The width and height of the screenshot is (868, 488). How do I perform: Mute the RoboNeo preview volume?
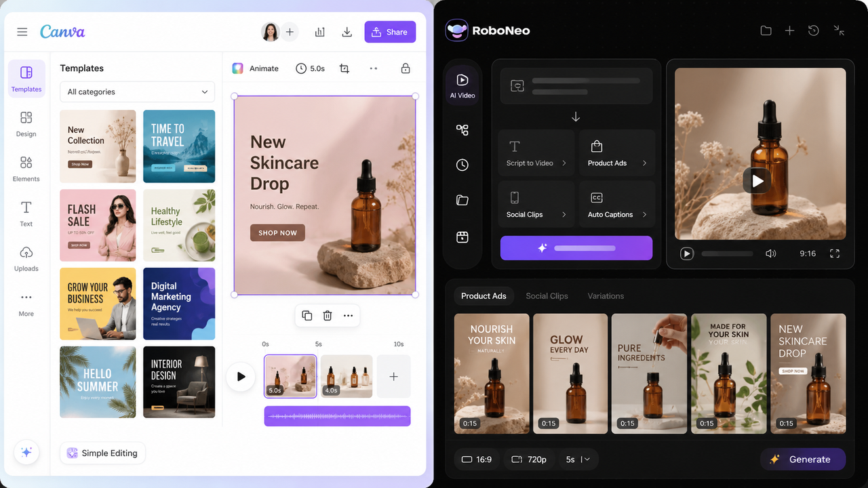pyautogui.click(x=770, y=253)
